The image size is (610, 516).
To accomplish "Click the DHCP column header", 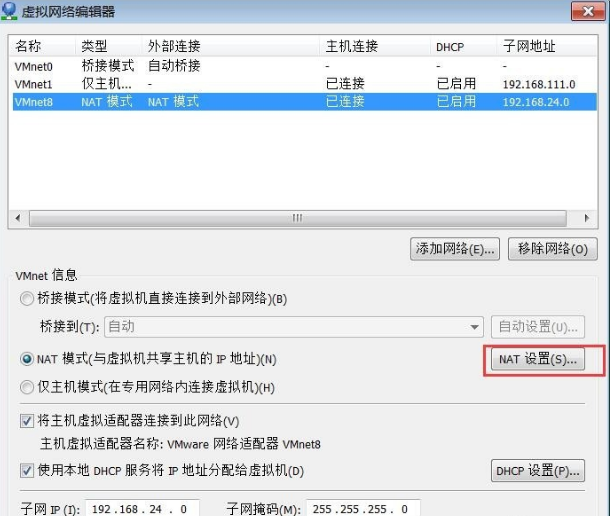I will 463,46.
